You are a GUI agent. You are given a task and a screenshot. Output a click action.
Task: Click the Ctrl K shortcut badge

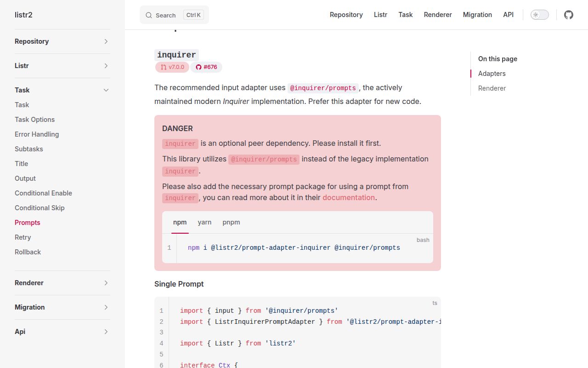193,15
